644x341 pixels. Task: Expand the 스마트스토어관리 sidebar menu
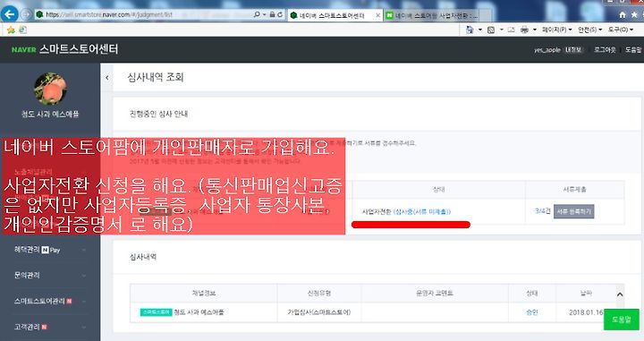tap(50, 301)
